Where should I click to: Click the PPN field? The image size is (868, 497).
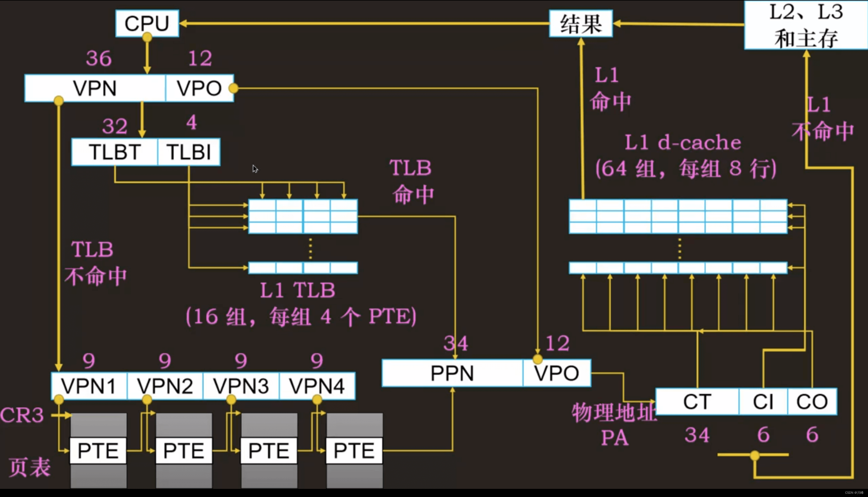(452, 373)
